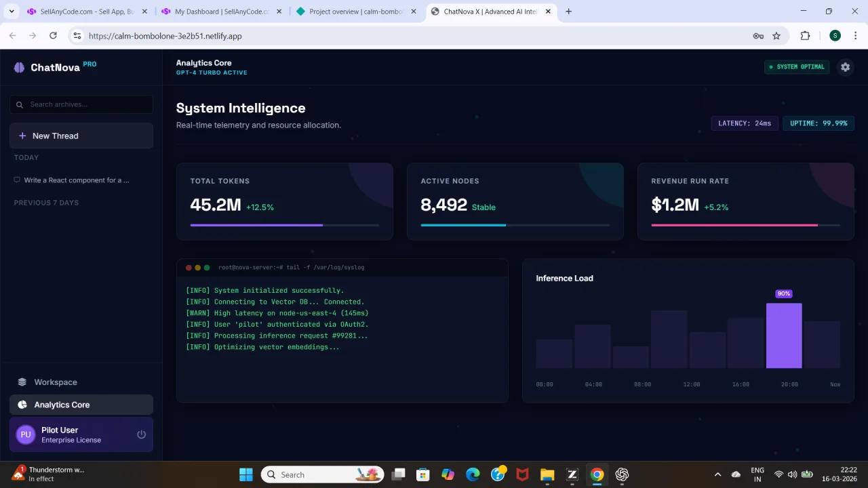This screenshot has width=868, height=488.
Task: Click the highlighted 90% bar in Inference Load
Action: pos(784,335)
